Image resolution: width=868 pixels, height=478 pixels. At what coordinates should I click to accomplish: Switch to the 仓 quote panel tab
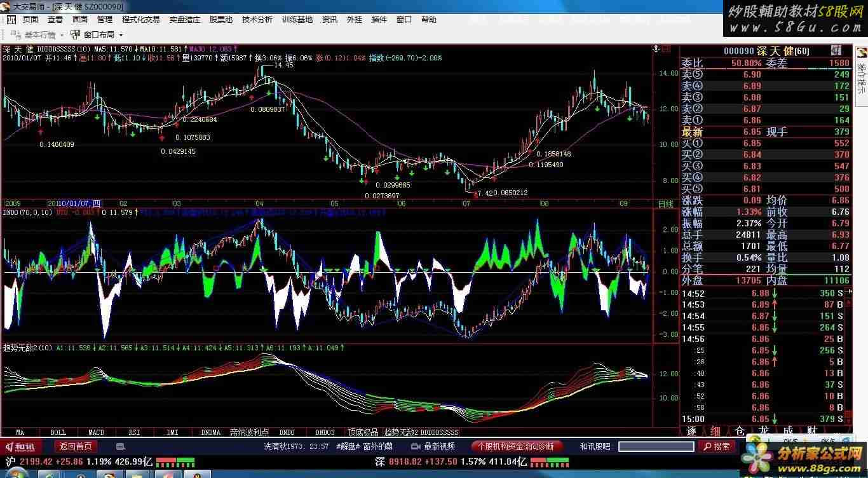(740, 431)
